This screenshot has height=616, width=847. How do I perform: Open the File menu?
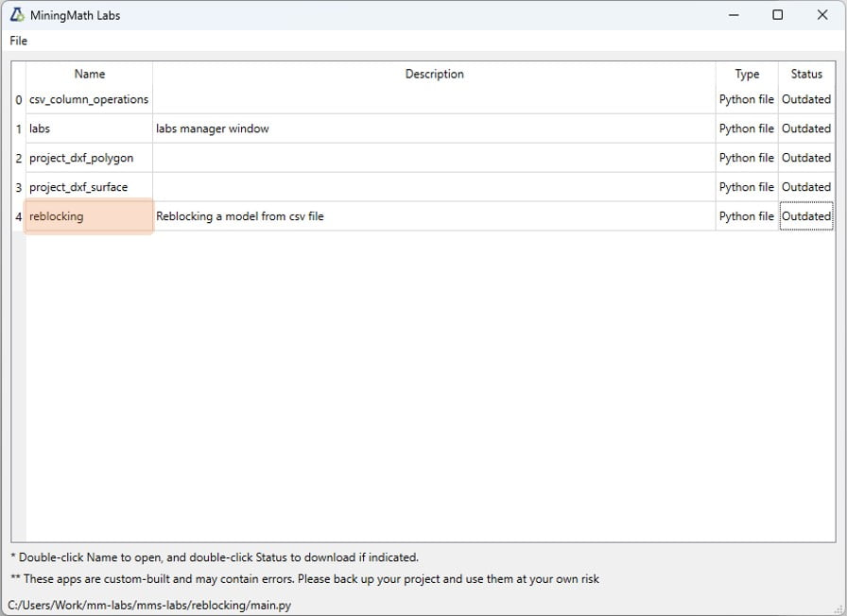coord(19,41)
